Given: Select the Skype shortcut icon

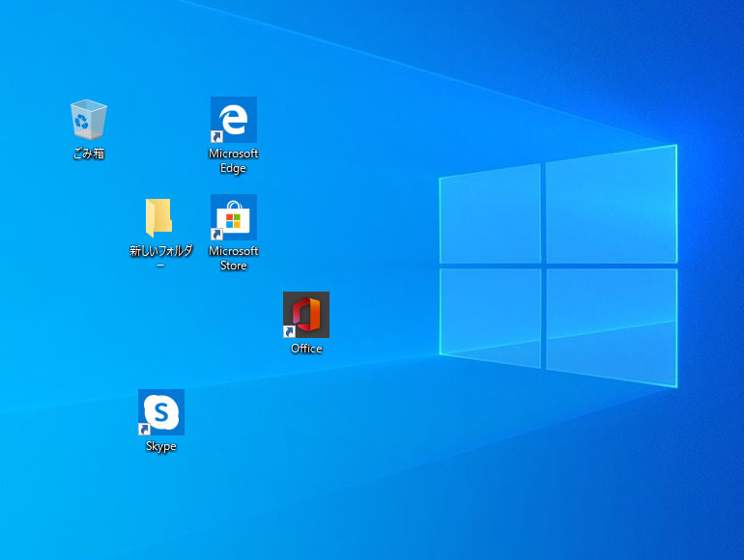Looking at the screenshot, I should click(x=161, y=412).
